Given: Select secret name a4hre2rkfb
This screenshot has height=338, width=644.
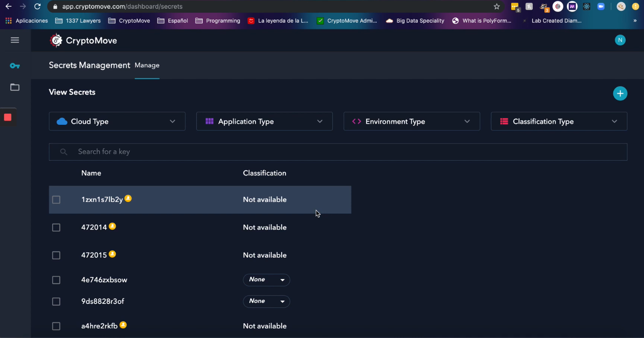Looking at the screenshot, I should point(99,326).
